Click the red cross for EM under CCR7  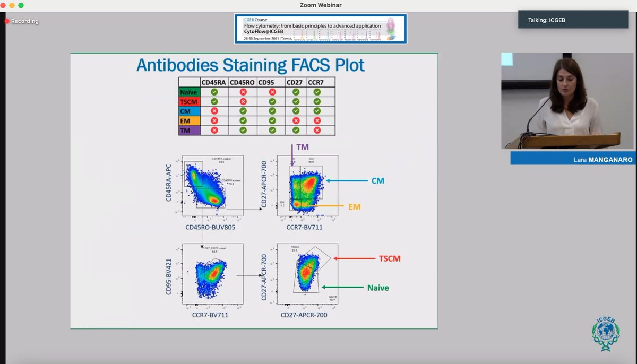(317, 120)
